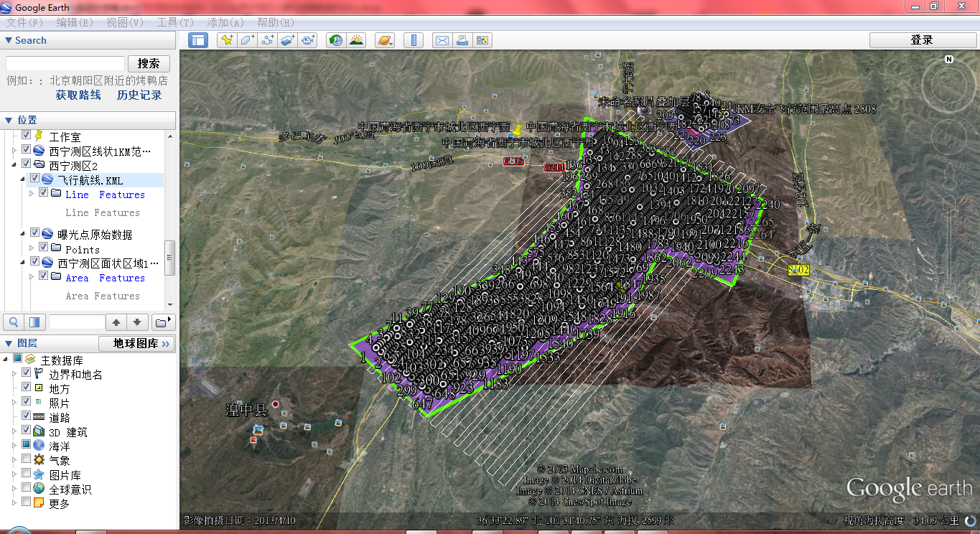Print the current map view
The image size is (980, 534).
pos(462,40)
